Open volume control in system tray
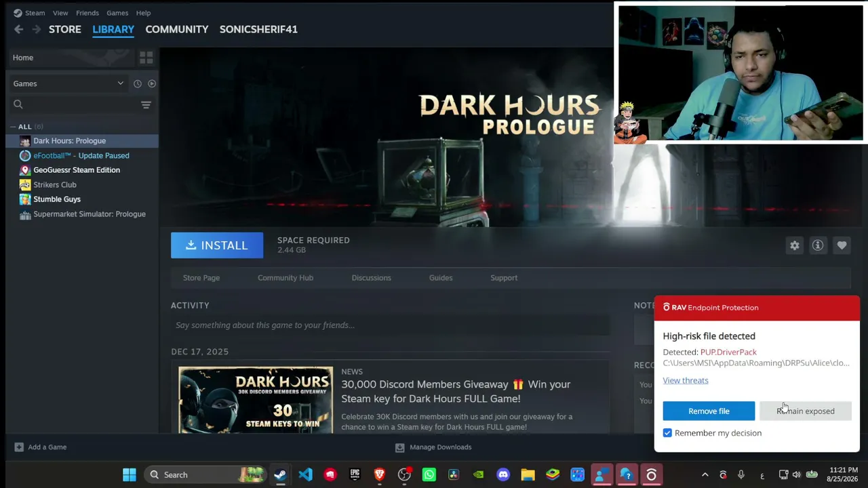 [x=796, y=474]
